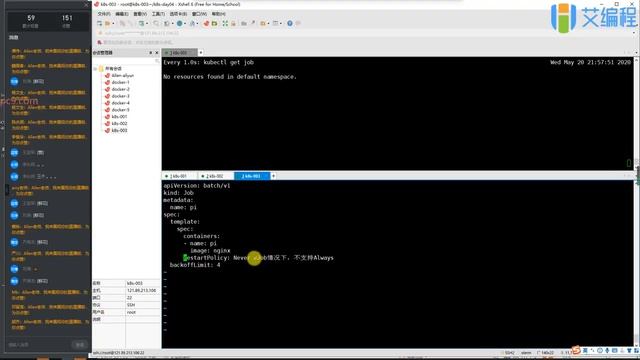Click the apiVersion: batch/v1 line
The width and height of the screenshot is (640, 360).
point(197,185)
